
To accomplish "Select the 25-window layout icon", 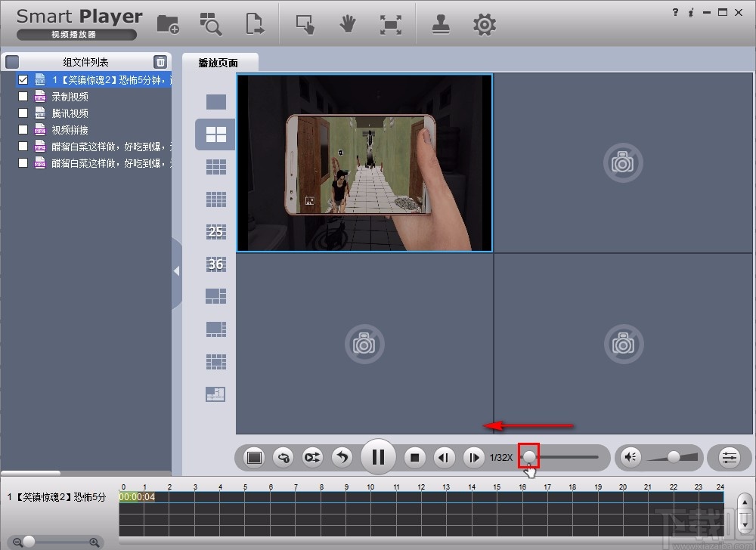I will [x=216, y=231].
